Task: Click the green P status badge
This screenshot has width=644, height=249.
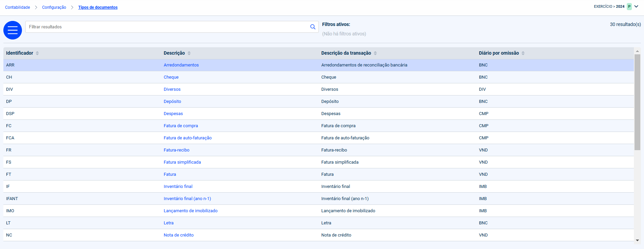Action: pos(629,7)
